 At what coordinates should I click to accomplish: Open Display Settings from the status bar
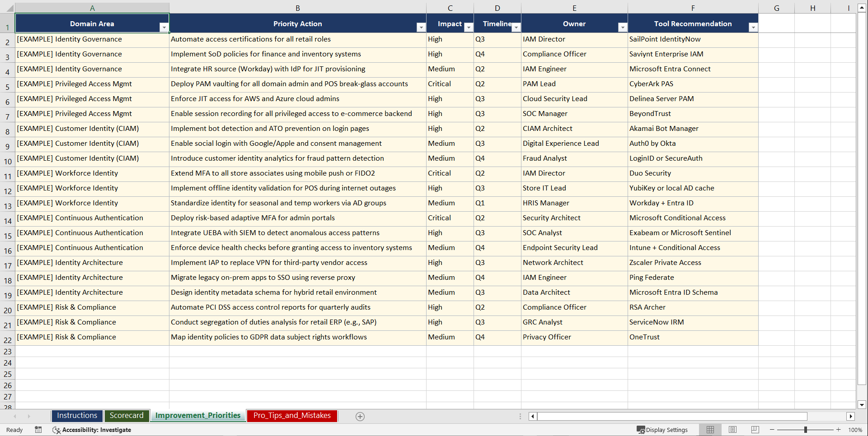click(663, 430)
